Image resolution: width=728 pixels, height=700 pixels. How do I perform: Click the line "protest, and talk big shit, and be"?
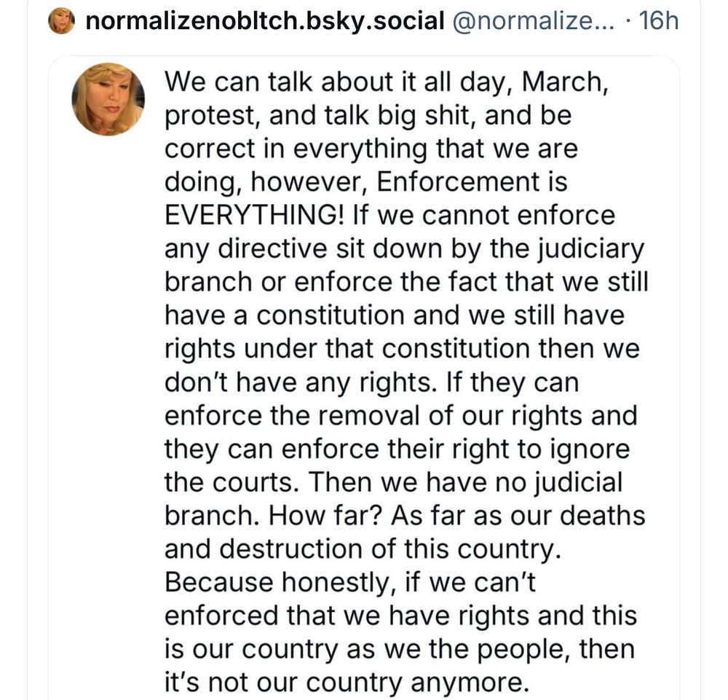pyautogui.click(x=368, y=116)
